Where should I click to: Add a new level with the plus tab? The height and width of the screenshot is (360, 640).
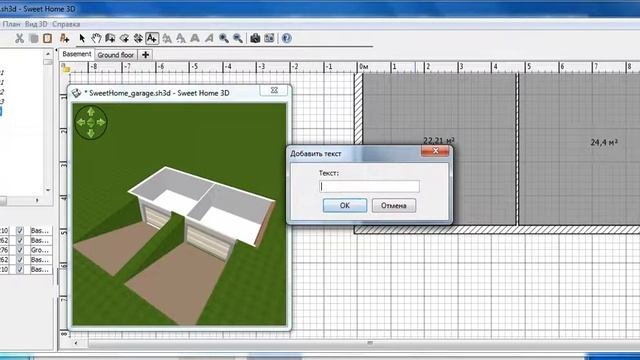coord(145,55)
